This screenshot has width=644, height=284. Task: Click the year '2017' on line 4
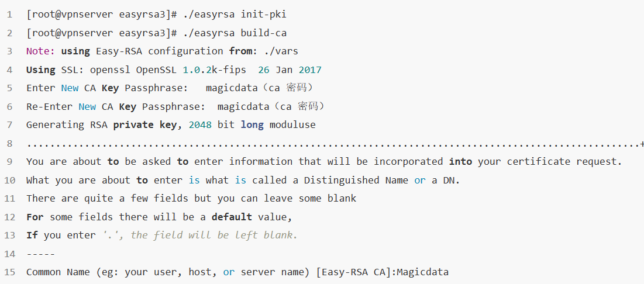pyautogui.click(x=310, y=70)
